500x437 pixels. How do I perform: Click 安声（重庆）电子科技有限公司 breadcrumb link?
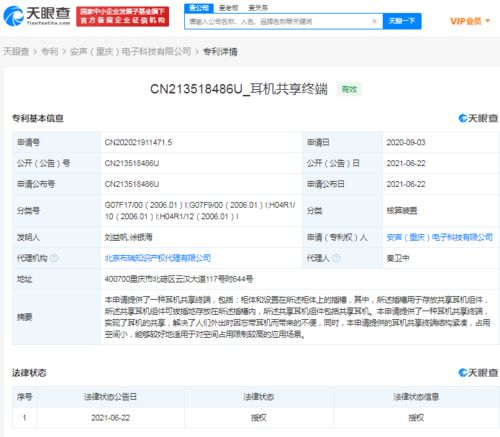130,52
